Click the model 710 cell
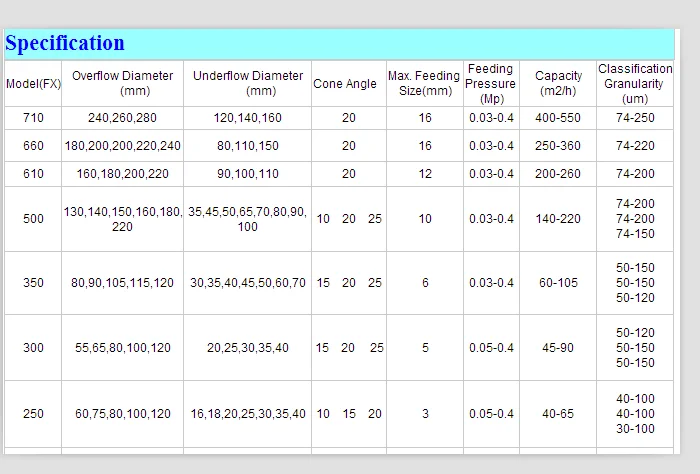Screen dimensions: 700x474 [33, 118]
